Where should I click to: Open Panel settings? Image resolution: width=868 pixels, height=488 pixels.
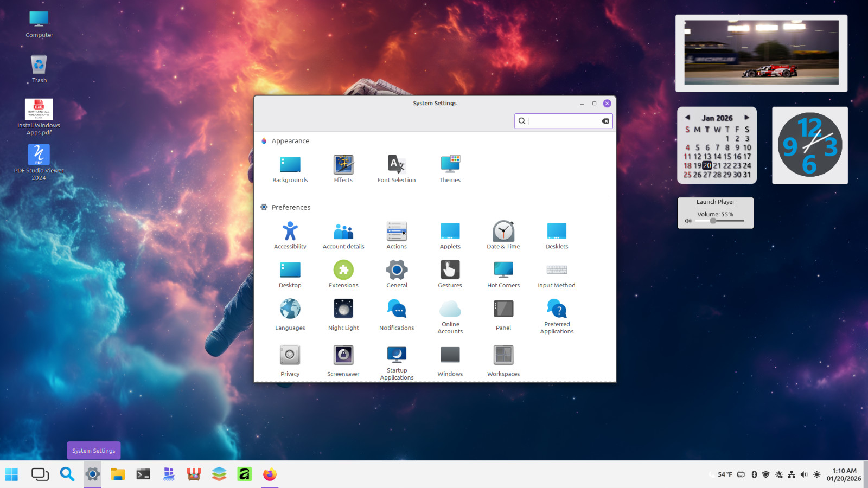[x=503, y=315]
